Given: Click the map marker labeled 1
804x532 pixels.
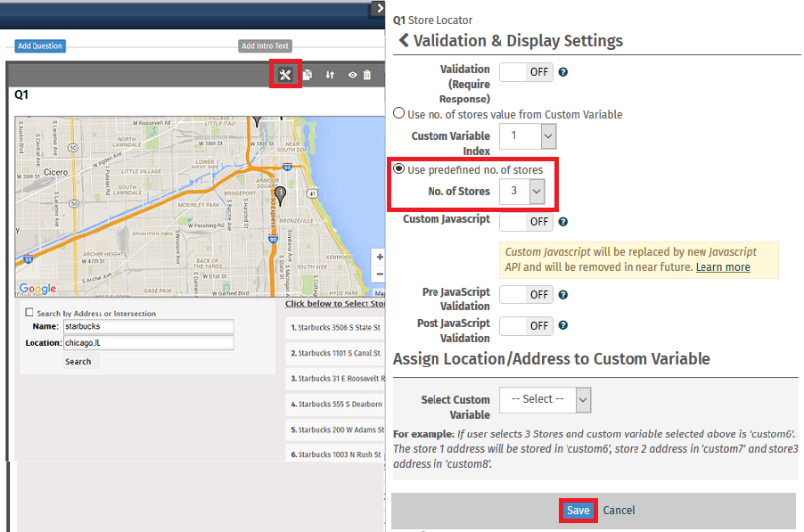Looking at the screenshot, I should [x=280, y=195].
